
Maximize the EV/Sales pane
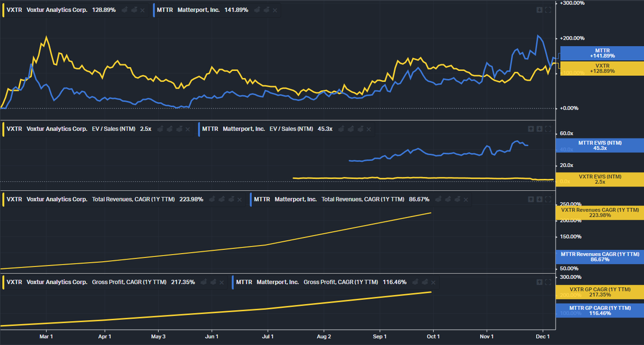[x=548, y=129]
